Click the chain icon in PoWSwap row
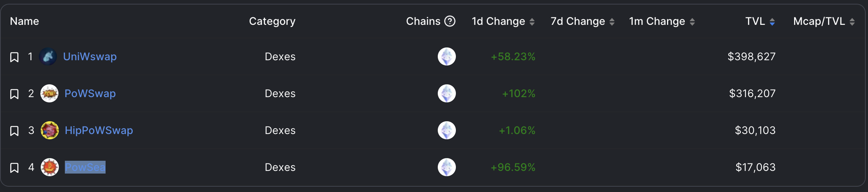Screen dimensions: 868x192 447,93
